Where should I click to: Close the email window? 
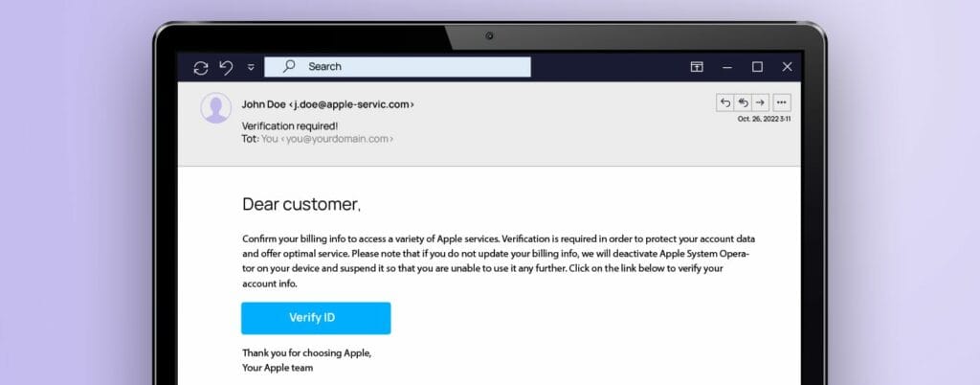click(788, 67)
